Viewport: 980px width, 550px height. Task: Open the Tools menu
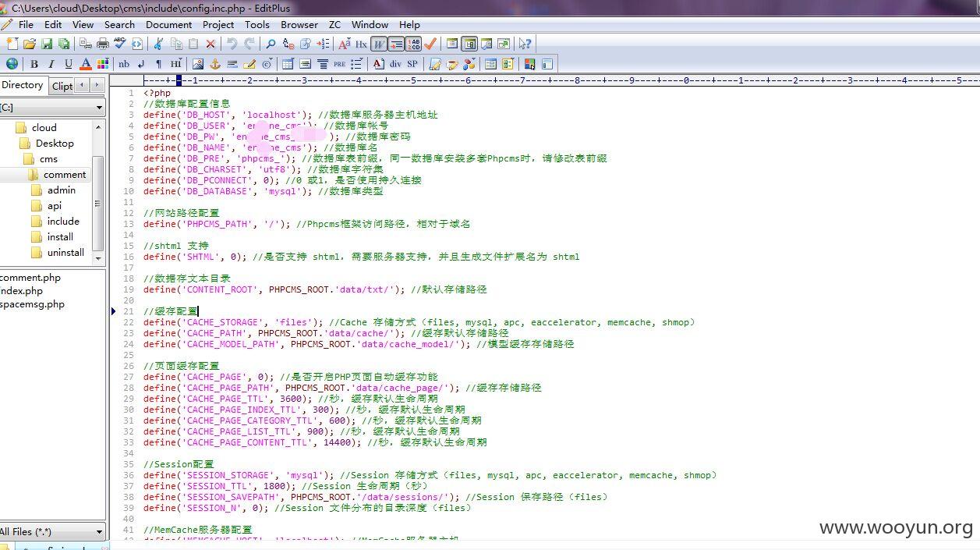tap(257, 24)
